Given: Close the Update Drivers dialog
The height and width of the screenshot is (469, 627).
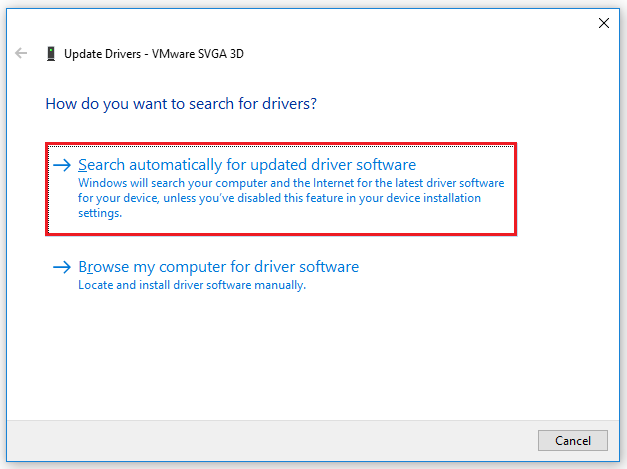Looking at the screenshot, I should click(x=603, y=23).
